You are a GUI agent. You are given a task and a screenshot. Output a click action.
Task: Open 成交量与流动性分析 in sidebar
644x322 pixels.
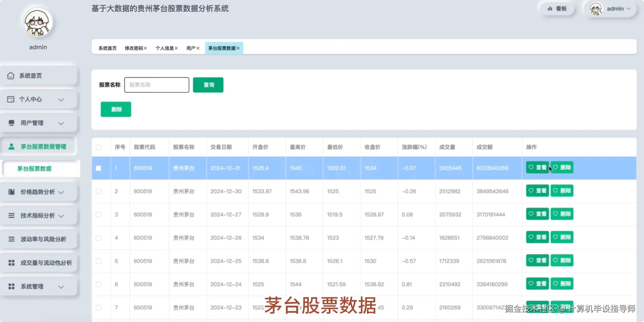pyautogui.click(x=39, y=263)
